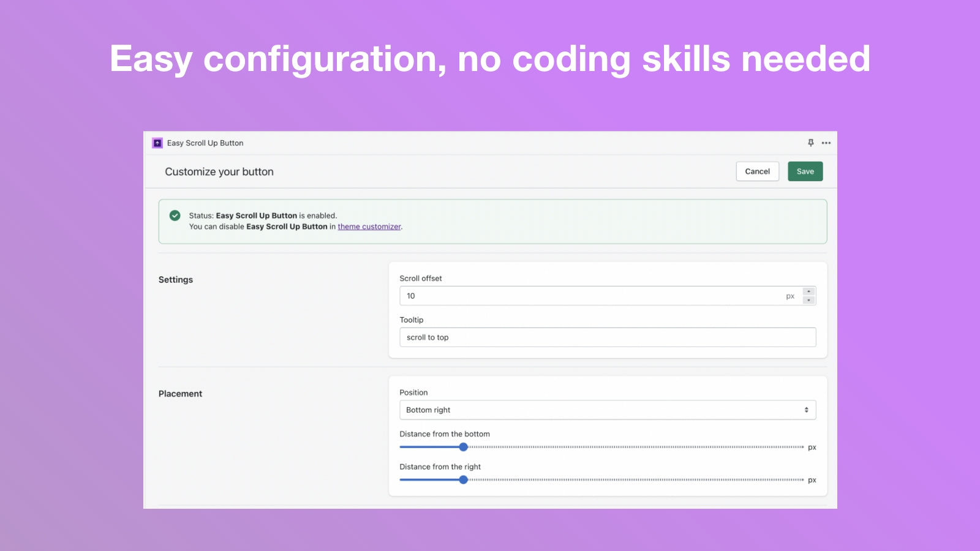
Task: Click into the Tooltip text field
Action: coord(607,337)
